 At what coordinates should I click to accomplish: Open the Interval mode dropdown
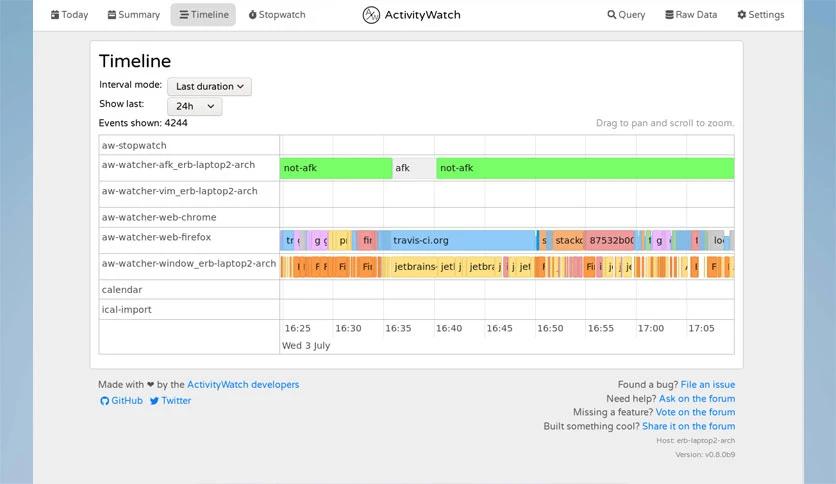click(210, 86)
